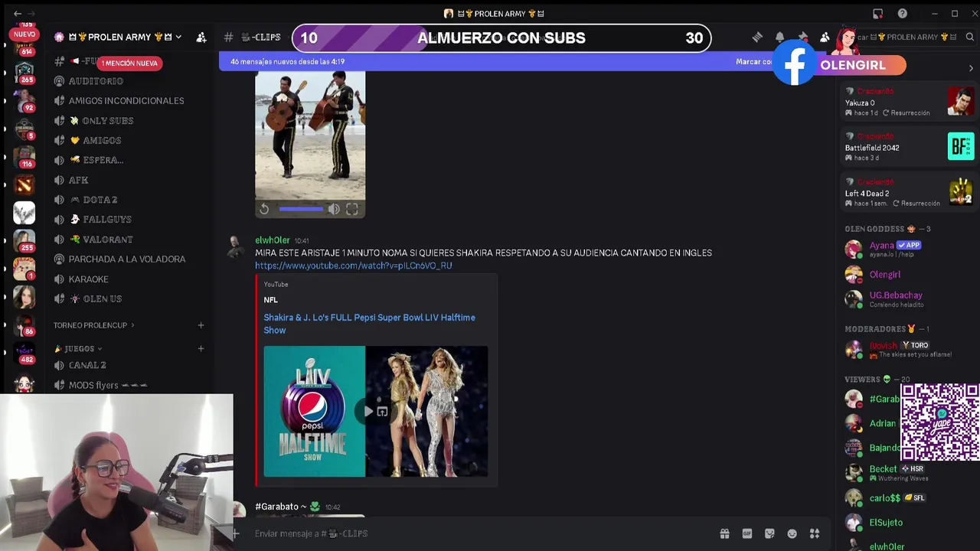
Task: Expand the activity panel chevron arrow
Action: pos(971,68)
